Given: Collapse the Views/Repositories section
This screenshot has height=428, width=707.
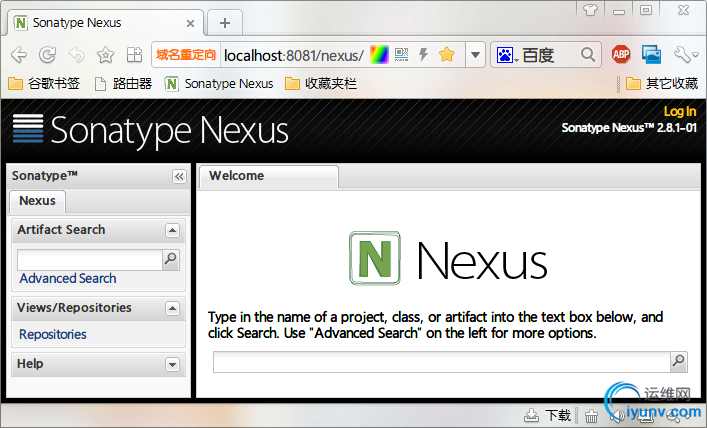Looking at the screenshot, I should coord(172,308).
